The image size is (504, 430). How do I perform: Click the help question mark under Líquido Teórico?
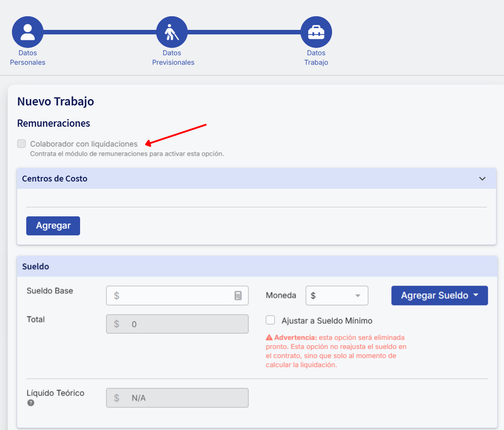click(30, 402)
